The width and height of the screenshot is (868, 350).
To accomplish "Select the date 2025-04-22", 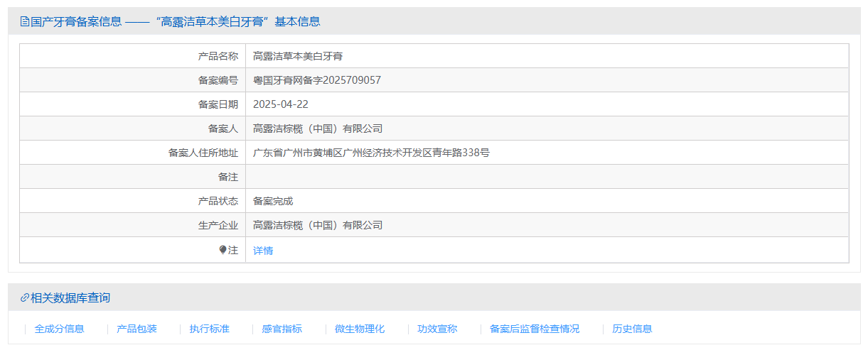I will coord(281,104).
